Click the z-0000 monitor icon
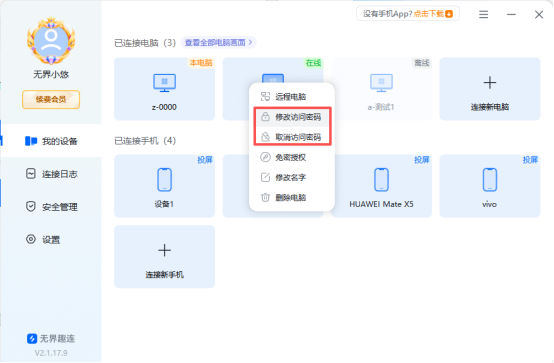 point(164,83)
